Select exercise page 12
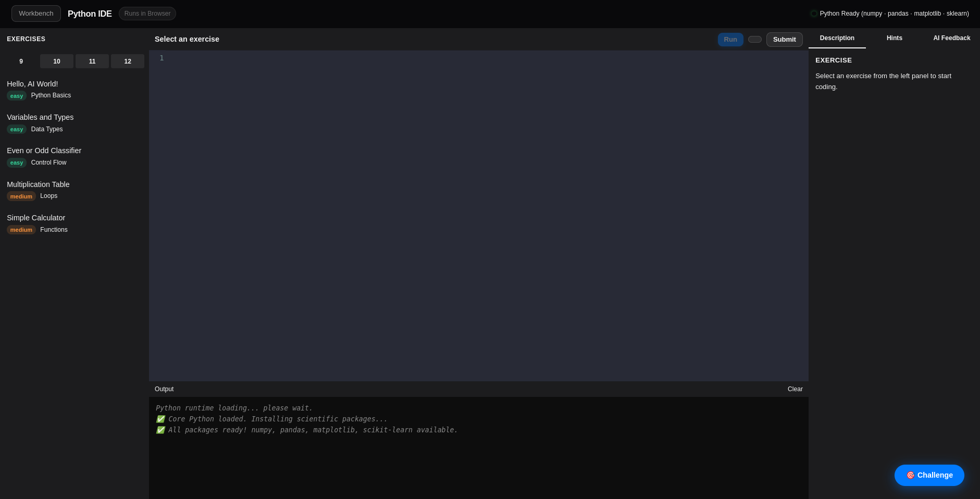 tap(127, 61)
